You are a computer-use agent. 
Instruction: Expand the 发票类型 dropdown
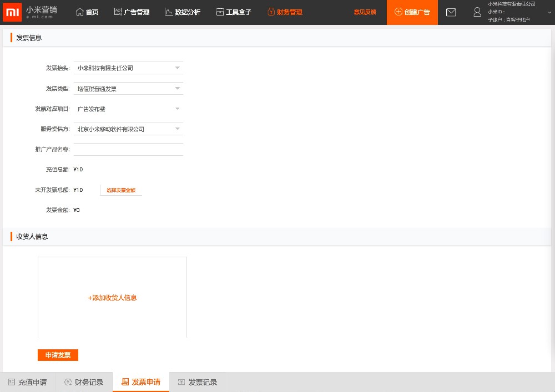(x=128, y=89)
